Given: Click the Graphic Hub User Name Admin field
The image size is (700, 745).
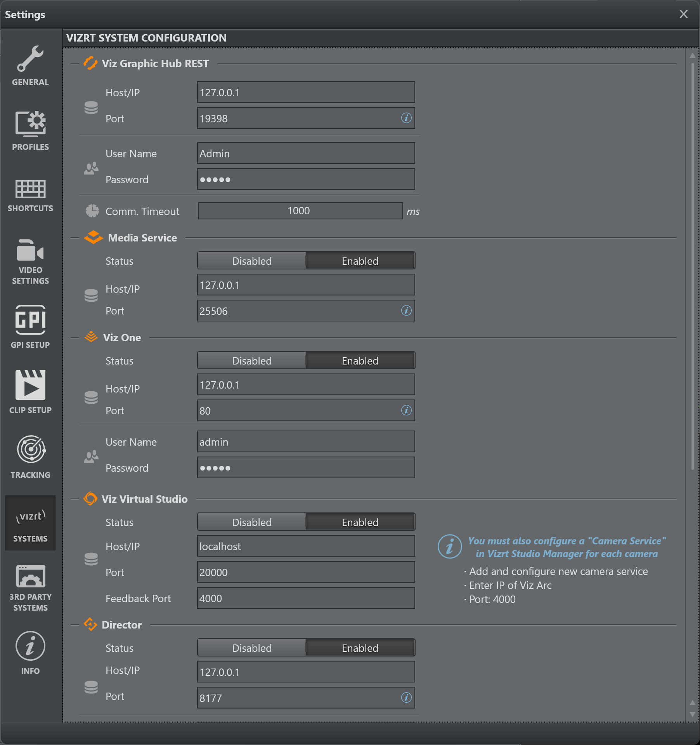Looking at the screenshot, I should pyautogui.click(x=306, y=153).
